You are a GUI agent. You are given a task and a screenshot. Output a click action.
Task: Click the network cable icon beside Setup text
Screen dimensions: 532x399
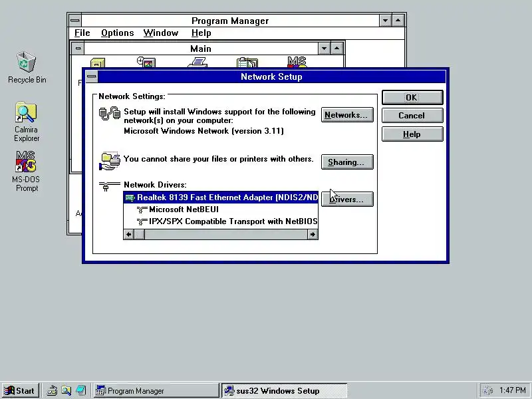(x=109, y=114)
